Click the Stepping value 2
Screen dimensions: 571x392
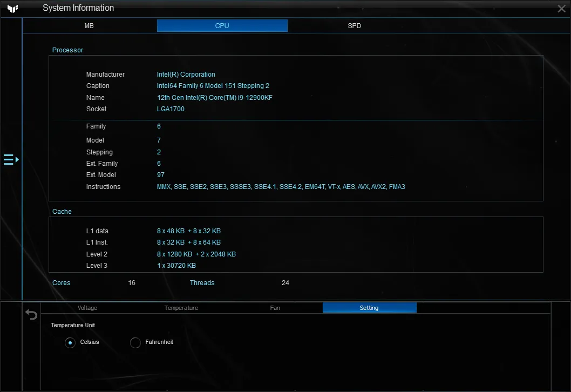159,152
